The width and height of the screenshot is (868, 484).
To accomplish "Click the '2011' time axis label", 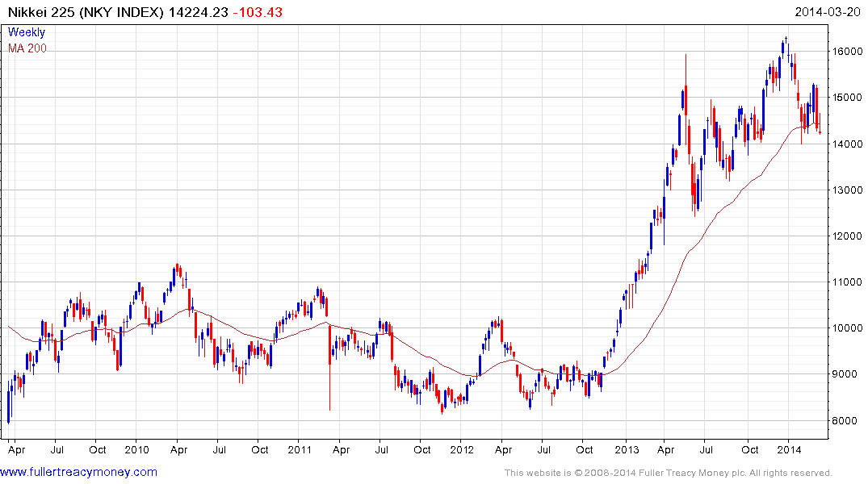I will (300, 449).
